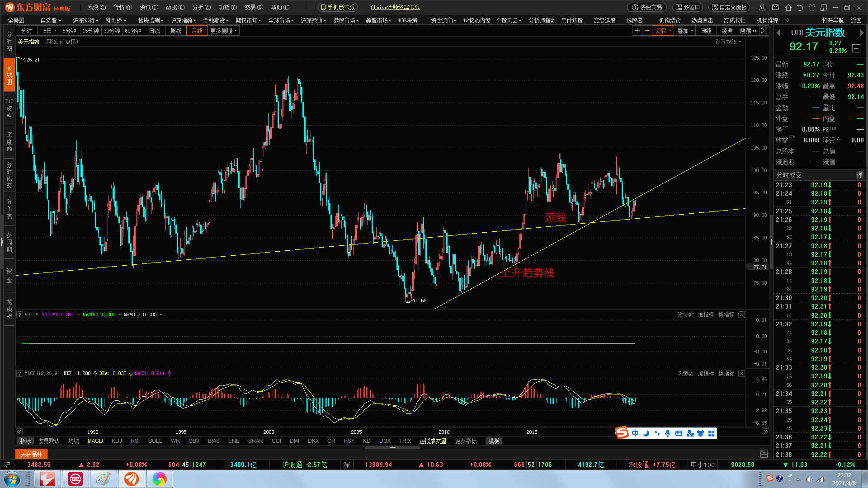Select the 周线 period tab

pyautogui.click(x=175, y=31)
